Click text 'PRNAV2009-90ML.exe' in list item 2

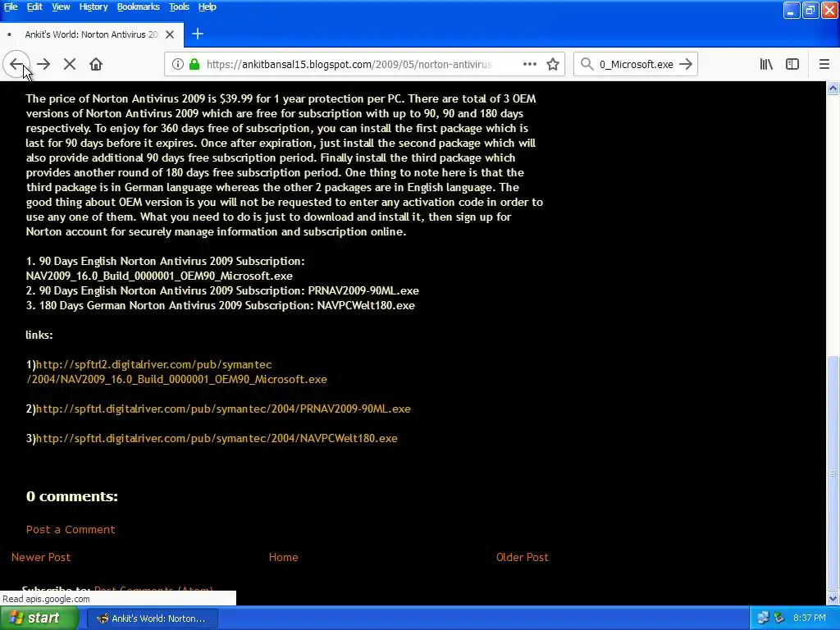coord(363,291)
